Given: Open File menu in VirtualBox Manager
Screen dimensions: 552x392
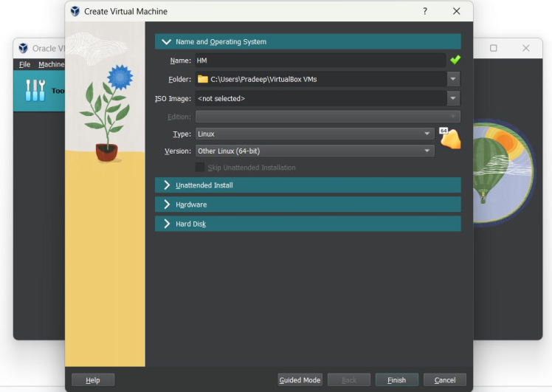Looking at the screenshot, I should coord(24,64).
